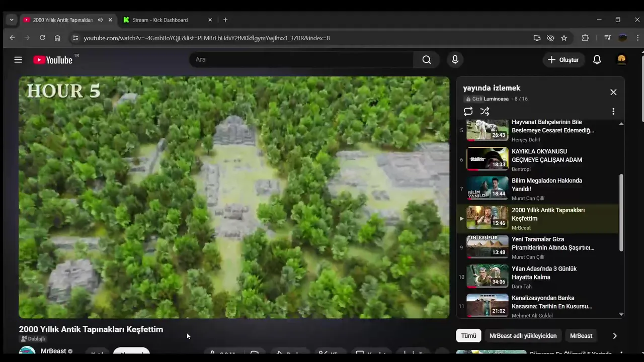
Task: Open the YouTube guide hamburger menu
Action: point(18,60)
